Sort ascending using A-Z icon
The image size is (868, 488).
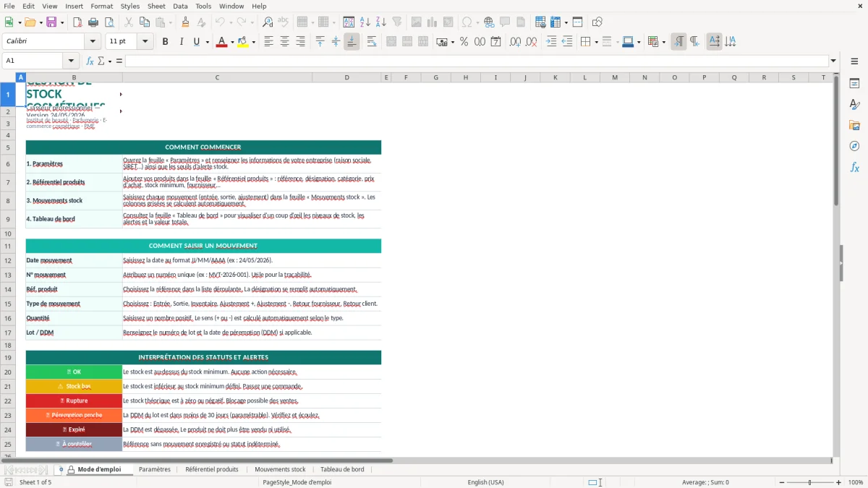tap(365, 22)
